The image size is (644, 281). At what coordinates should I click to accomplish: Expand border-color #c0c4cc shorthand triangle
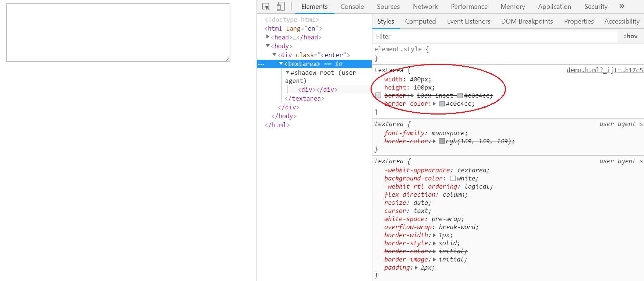[435, 103]
